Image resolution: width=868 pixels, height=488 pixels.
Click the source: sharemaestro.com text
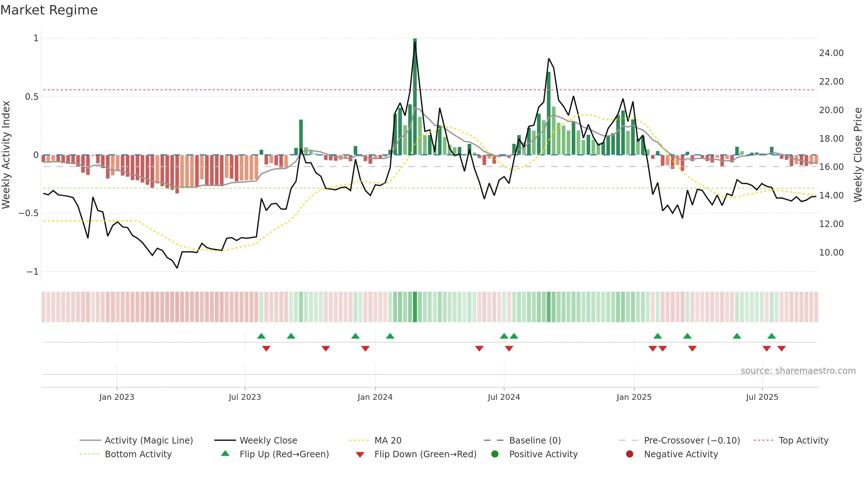pos(798,371)
